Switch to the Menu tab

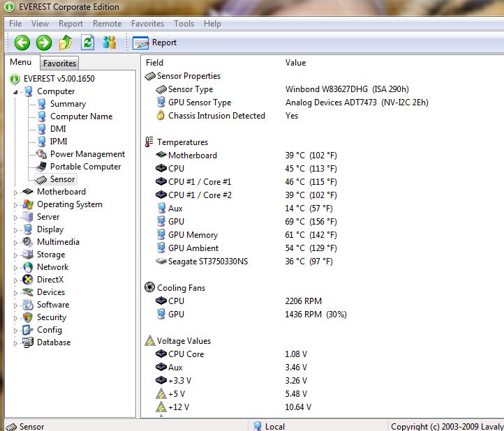[x=20, y=62]
